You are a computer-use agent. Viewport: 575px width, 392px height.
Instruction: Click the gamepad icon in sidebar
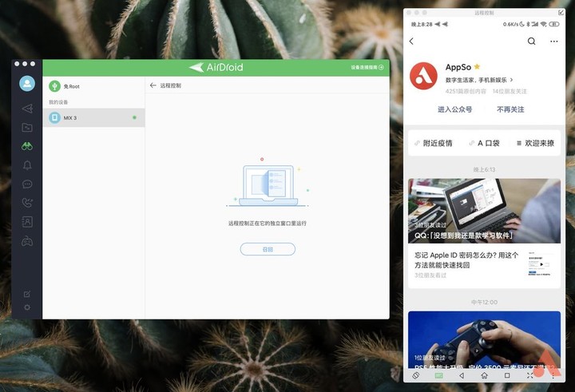27,241
